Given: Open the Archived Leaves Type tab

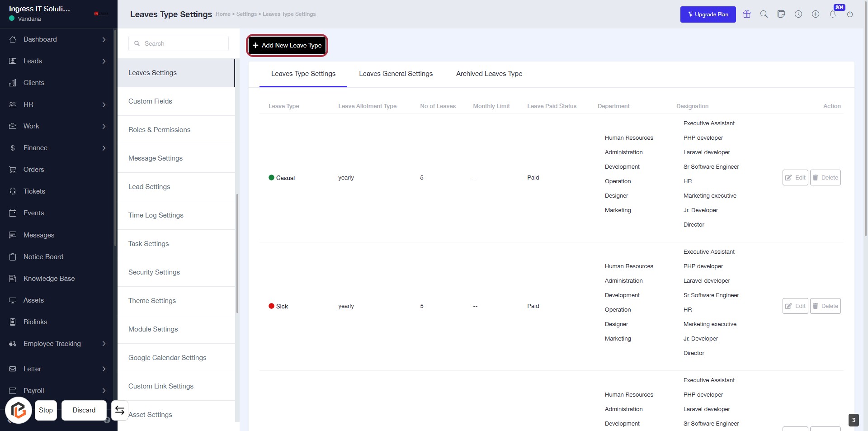Looking at the screenshot, I should 489,74.
